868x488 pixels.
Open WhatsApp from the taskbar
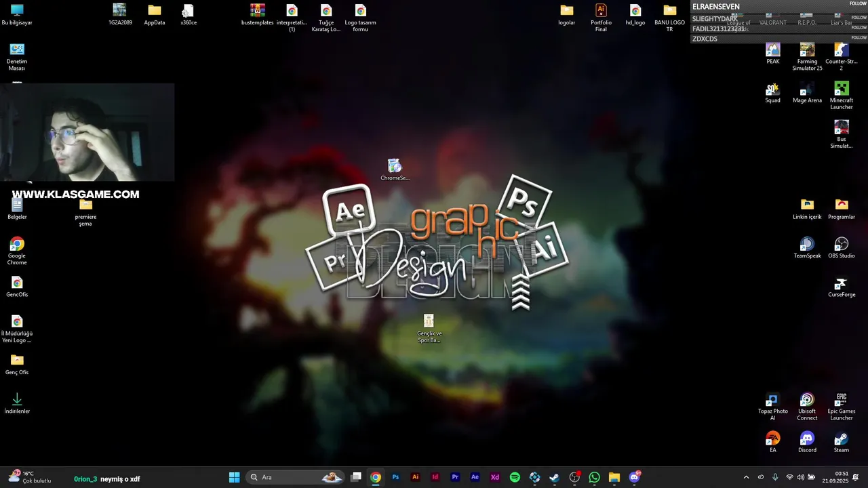pos(595,477)
